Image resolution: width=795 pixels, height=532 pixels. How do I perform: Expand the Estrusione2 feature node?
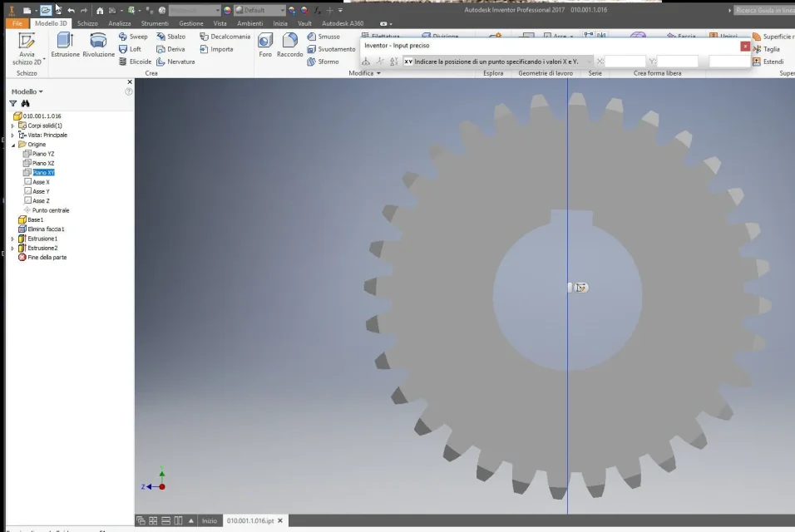tap(12, 249)
